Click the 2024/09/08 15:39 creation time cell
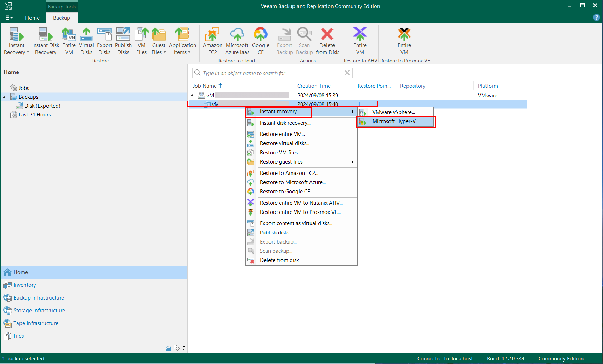The image size is (603, 364). pyautogui.click(x=318, y=96)
